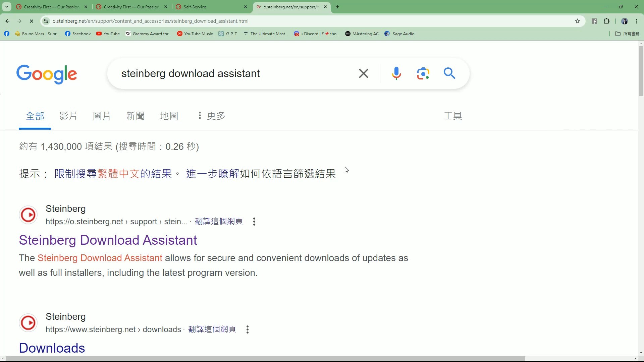
Task: Open the Chrome extensions puzzle icon
Action: point(607,21)
